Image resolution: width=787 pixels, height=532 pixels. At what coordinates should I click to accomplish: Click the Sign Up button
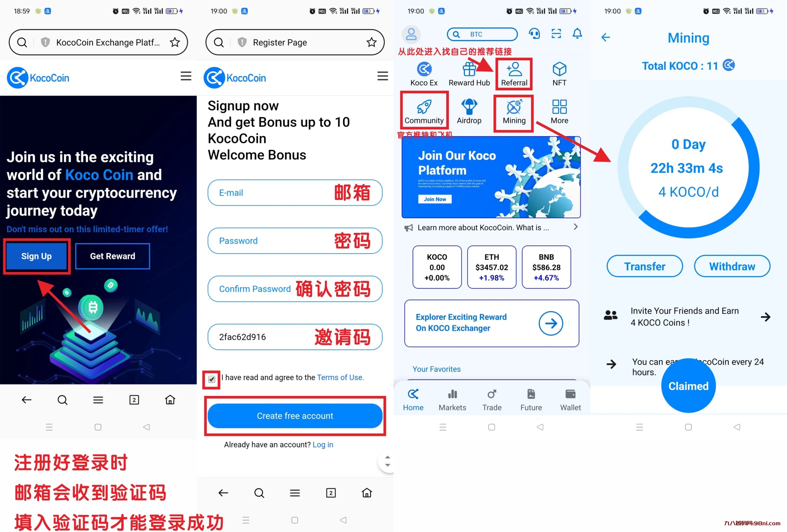tap(36, 255)
